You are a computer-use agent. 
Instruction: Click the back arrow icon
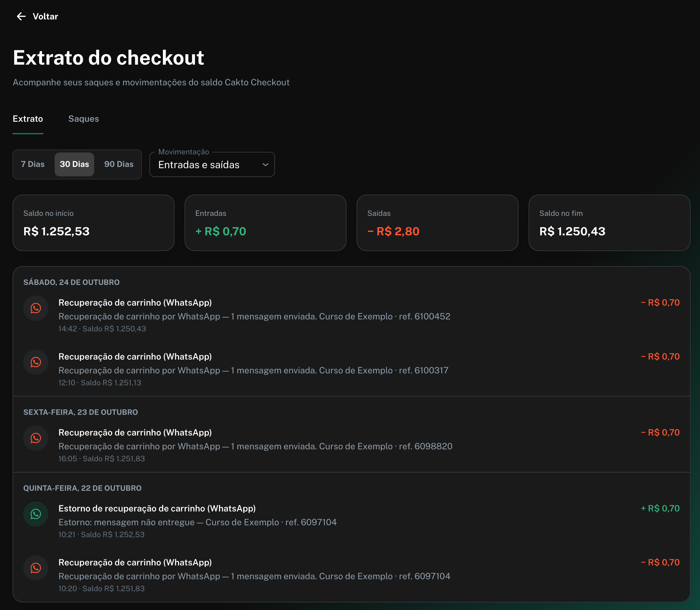(21, 16)
